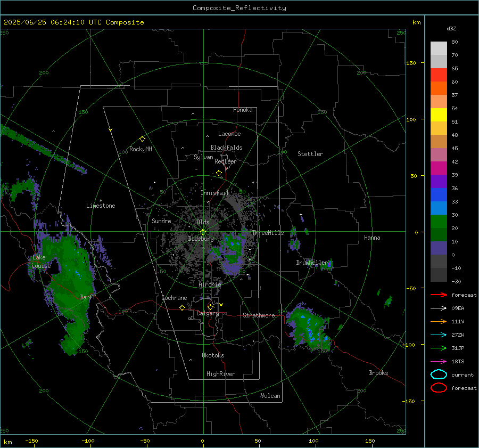Screen dimensions: 479x448
Task: Click the purple swatch between 39 and 36
Action: (439, 181)
